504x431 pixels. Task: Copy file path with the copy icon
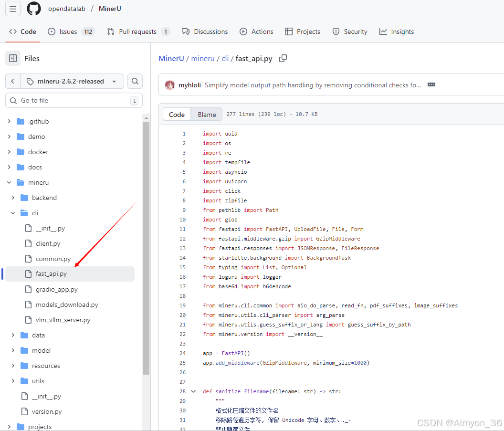pyautogui.click(x=283, y=58)
